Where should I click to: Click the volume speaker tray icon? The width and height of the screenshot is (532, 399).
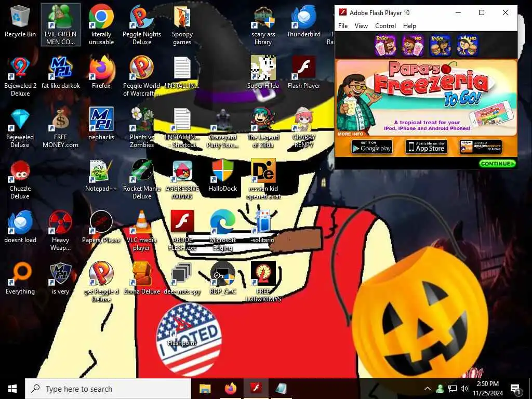pyautogui.click(x=464, y=389)
